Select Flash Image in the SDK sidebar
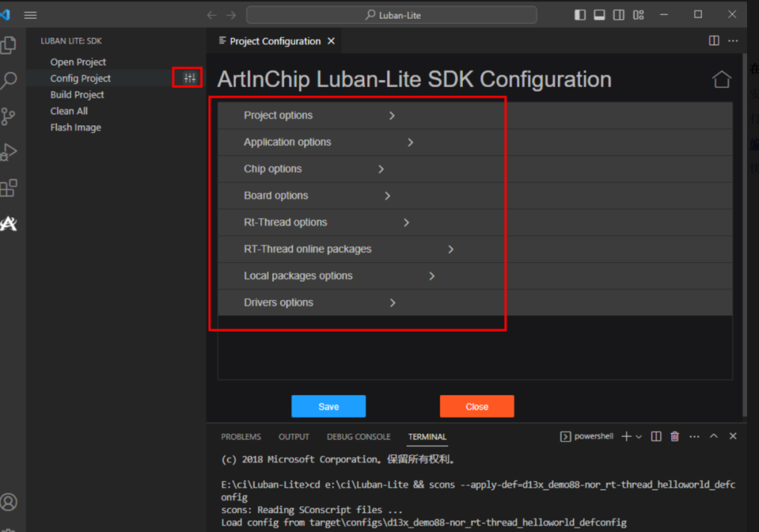Screen dimensions: 759x532 [75, 127]
